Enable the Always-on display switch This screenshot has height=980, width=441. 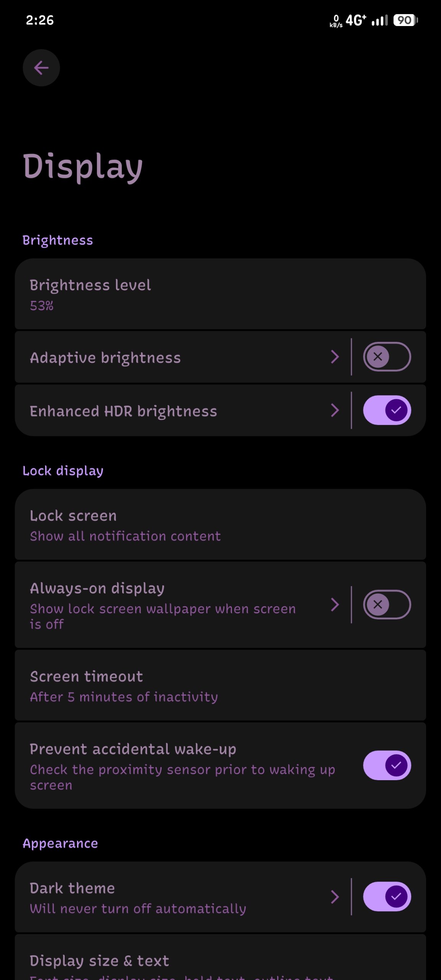click(387, 605)
